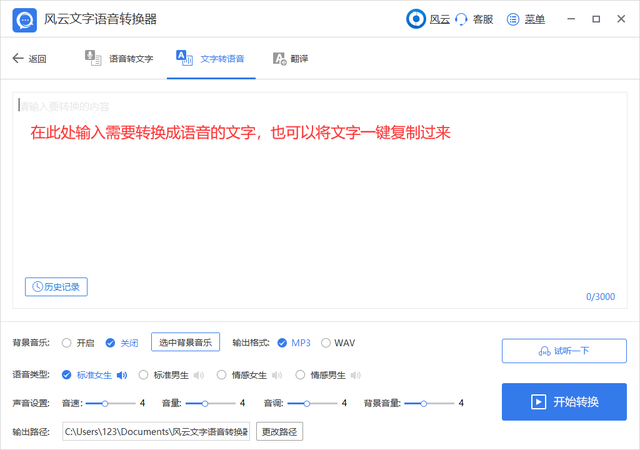Image resolution: width=640 pixels, height=450 pixels.
Task: Click the 文字转语音 tab icon
Action: click(184, 58)
